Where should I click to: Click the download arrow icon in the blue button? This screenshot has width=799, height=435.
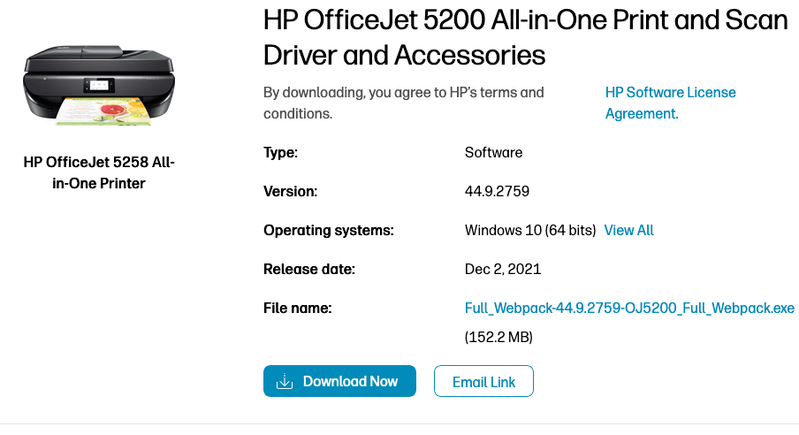click(284, 381)
